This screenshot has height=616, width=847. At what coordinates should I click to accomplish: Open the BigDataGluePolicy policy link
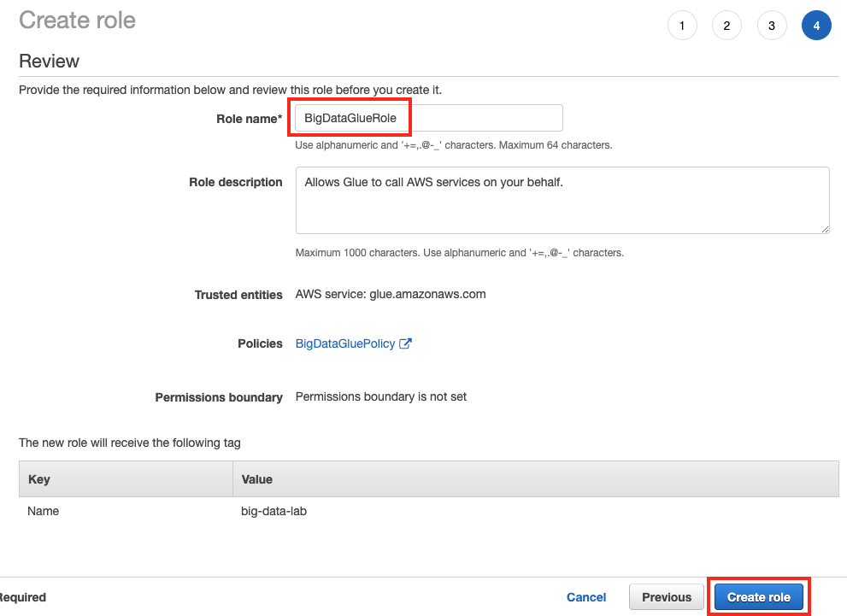345,343
